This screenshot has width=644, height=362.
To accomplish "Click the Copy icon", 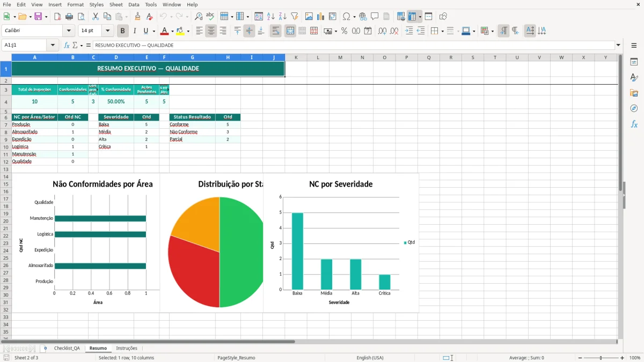I will click(x=107, y=17).
